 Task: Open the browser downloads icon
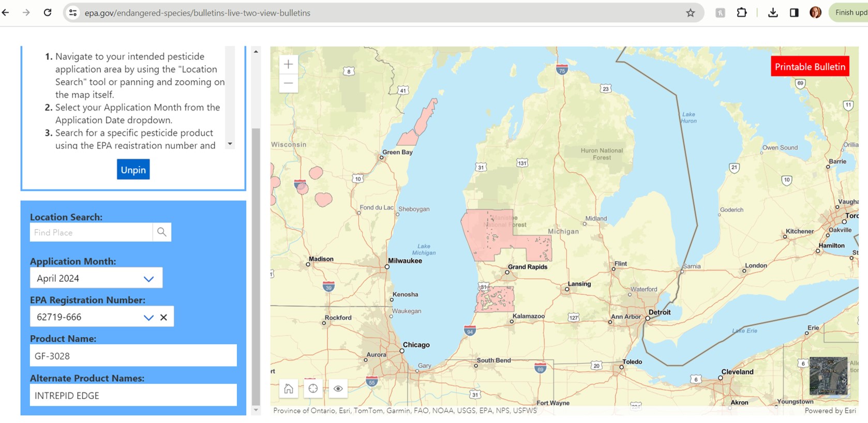pyautogui.click(x=773, y=13)
